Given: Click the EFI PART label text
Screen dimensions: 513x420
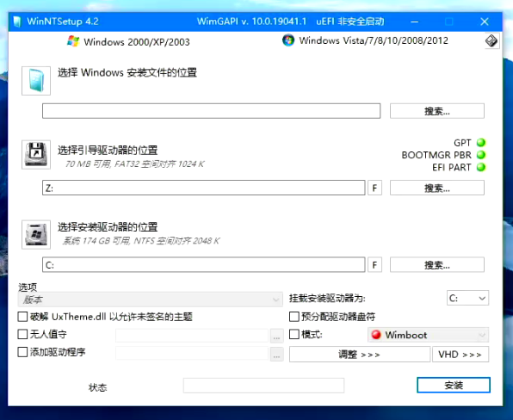Looking at the screenshot, I should point(452,168).
